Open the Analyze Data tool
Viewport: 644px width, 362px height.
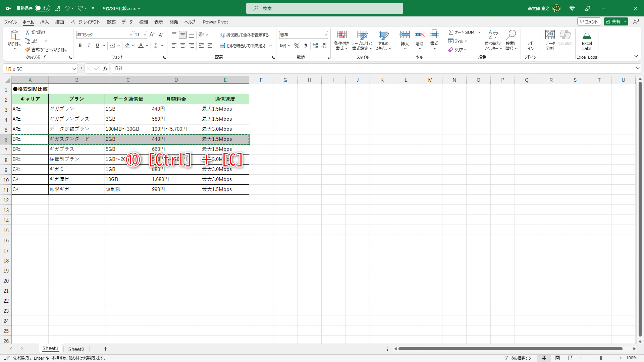pyautogui.click(x=550, y=35)
